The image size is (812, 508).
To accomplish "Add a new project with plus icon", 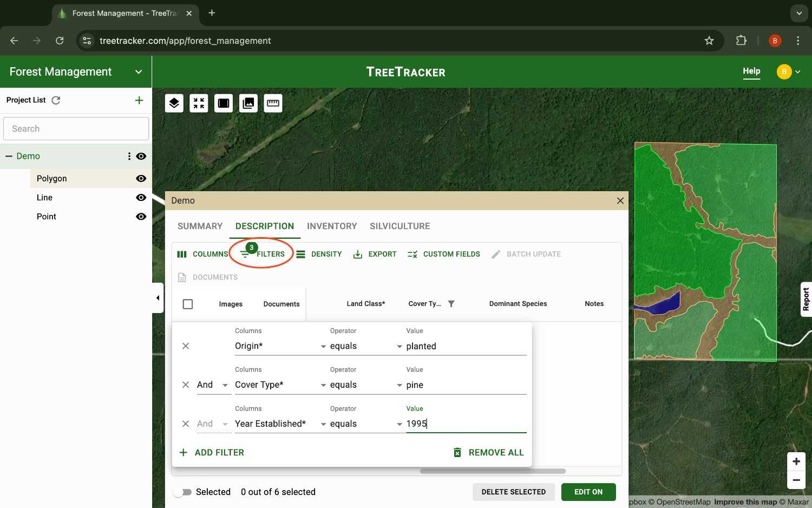I will [x=139, y=100].
